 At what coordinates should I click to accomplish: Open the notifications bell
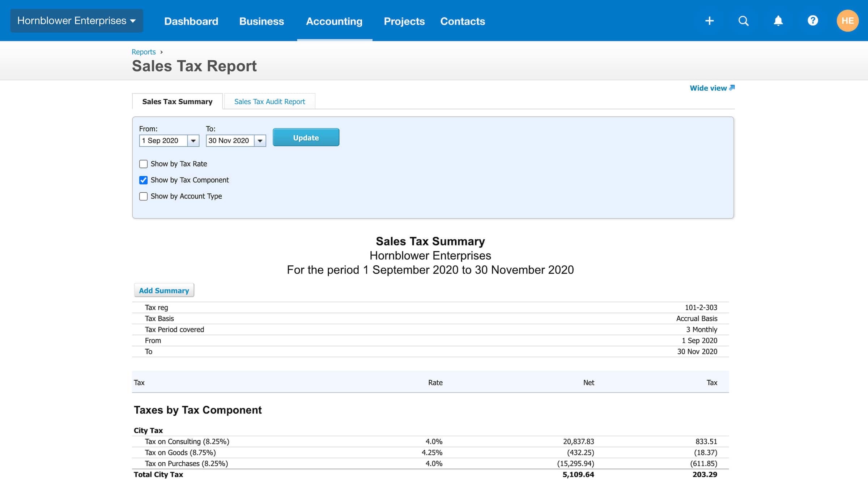tap(778, 21)
